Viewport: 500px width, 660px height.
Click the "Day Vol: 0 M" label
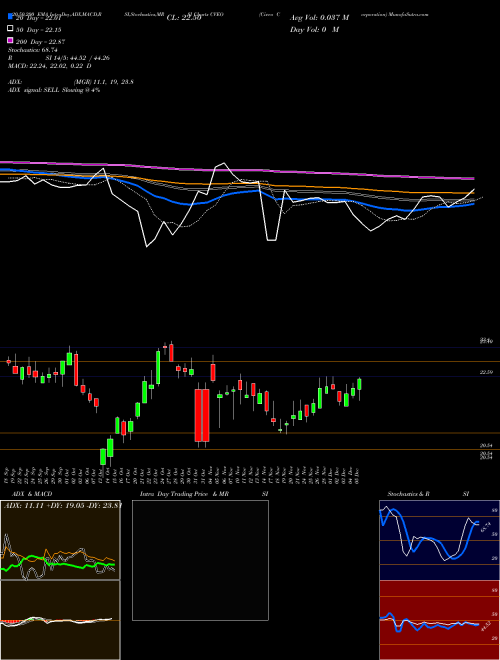[x=314, y=29]
